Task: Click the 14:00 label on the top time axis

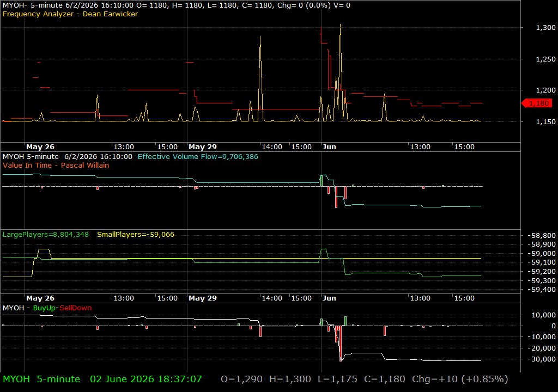Action: 272,146
